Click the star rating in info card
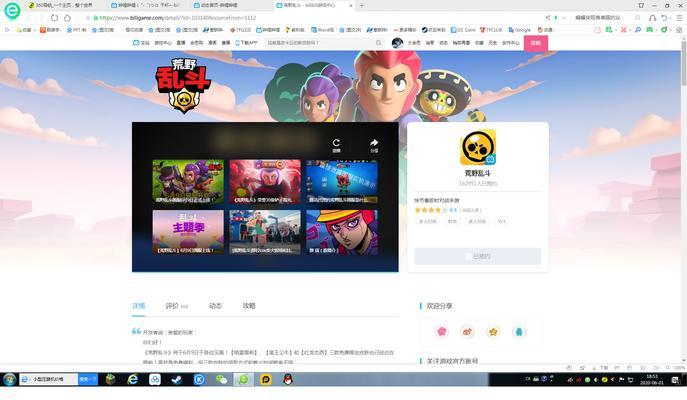Viewport: 687px width, 400px height. coord(430,210)
